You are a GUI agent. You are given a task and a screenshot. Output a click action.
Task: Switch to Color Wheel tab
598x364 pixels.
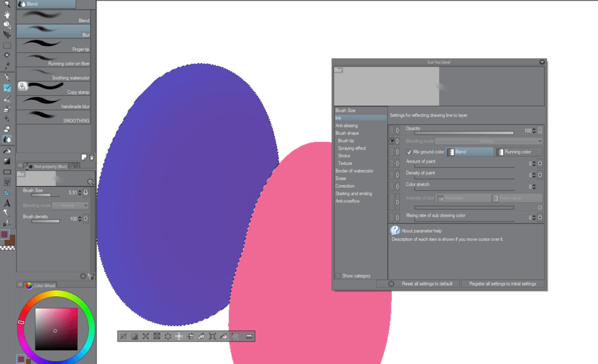40,286
